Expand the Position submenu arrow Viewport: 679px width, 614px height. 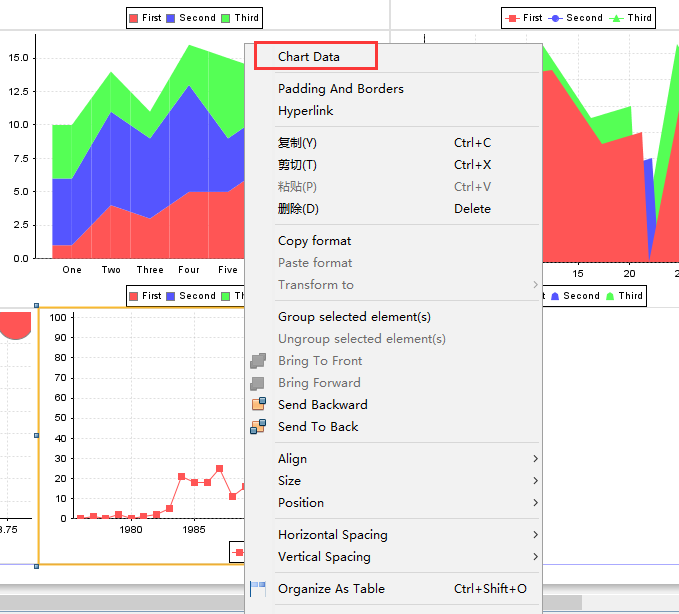535,503
